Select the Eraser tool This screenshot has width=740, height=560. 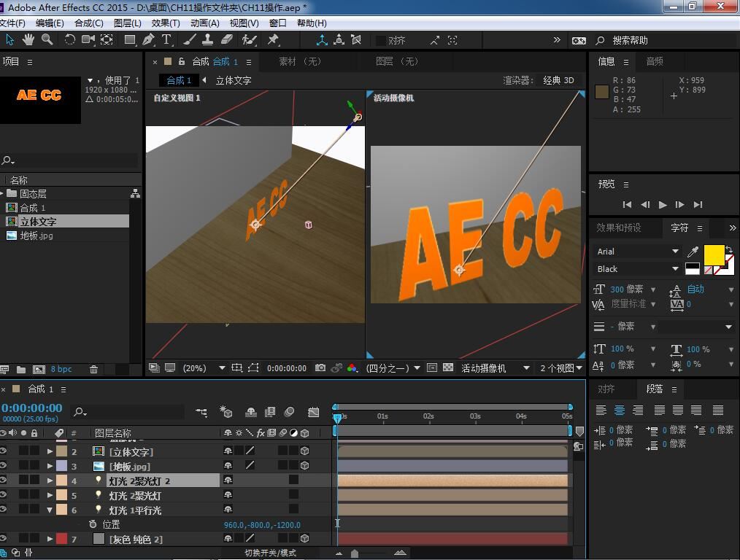227,39
